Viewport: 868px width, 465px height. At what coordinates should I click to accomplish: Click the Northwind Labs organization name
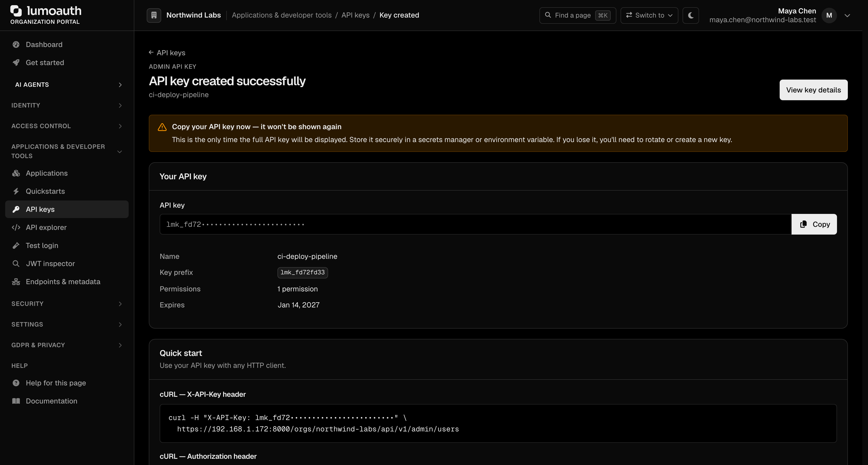click(193, 15)
